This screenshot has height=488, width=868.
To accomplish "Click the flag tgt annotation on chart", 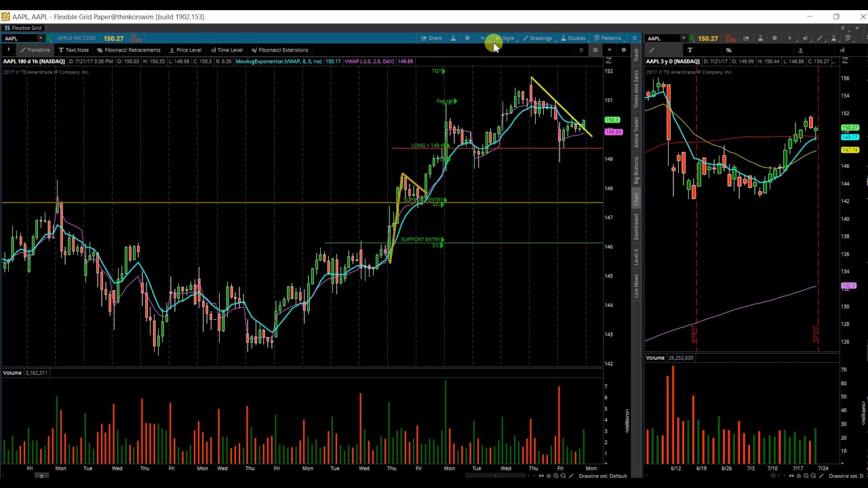I will point(446,101).
